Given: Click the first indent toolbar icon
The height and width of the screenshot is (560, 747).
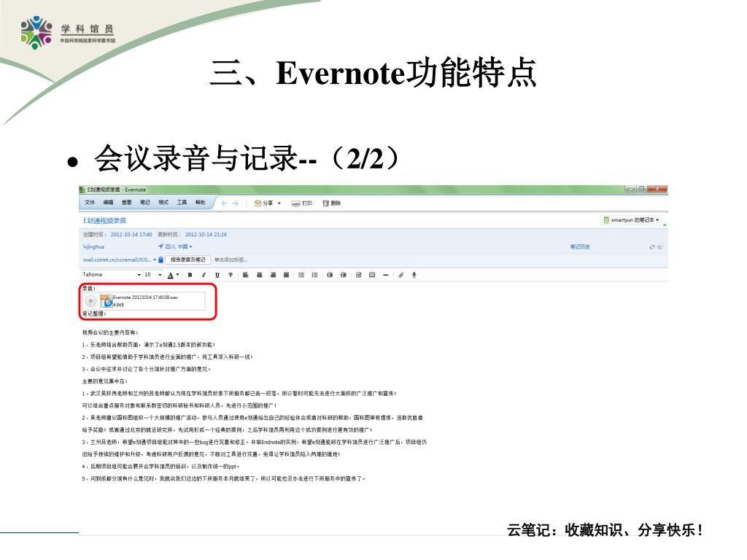Looking at the screenshot, I should point(330,275).
